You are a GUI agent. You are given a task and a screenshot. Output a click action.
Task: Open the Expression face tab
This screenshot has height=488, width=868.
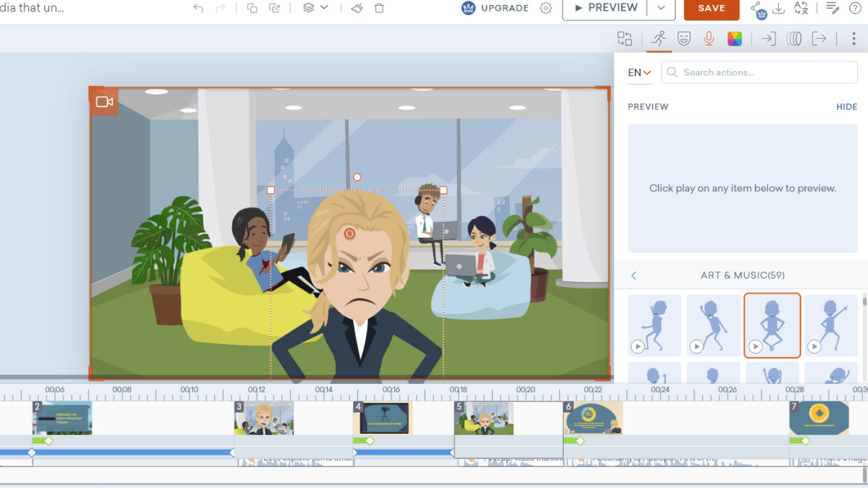[x=684, y=39]
